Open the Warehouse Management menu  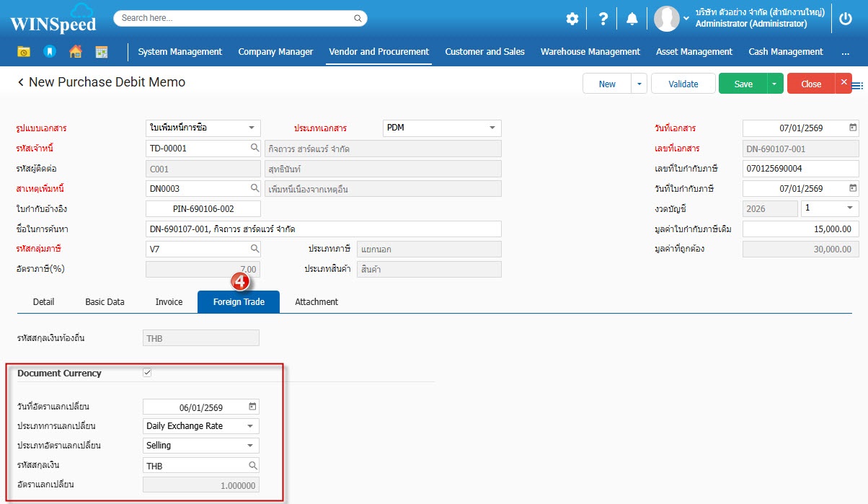590,52
